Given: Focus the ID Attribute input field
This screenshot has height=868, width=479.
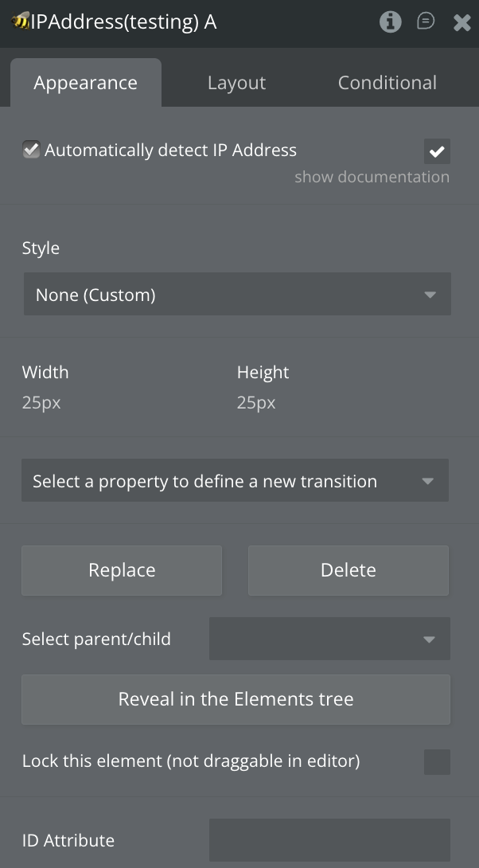Looking at the screenshot, I should coord(329,840).
